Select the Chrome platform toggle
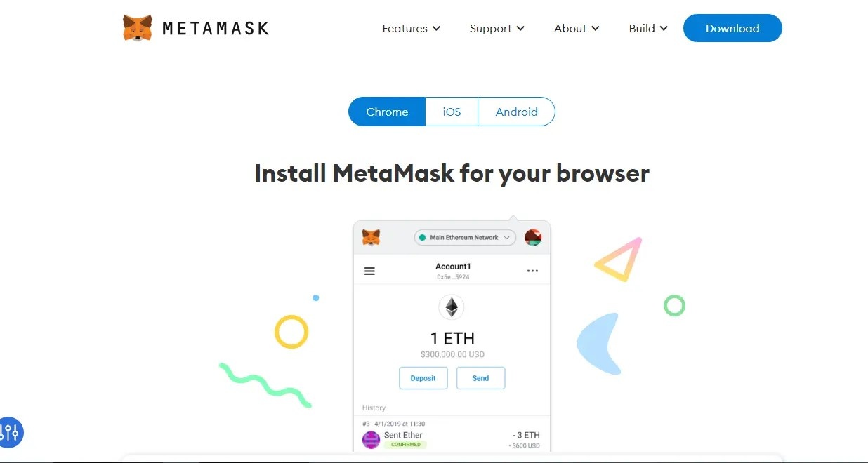 tap(387, 112)
